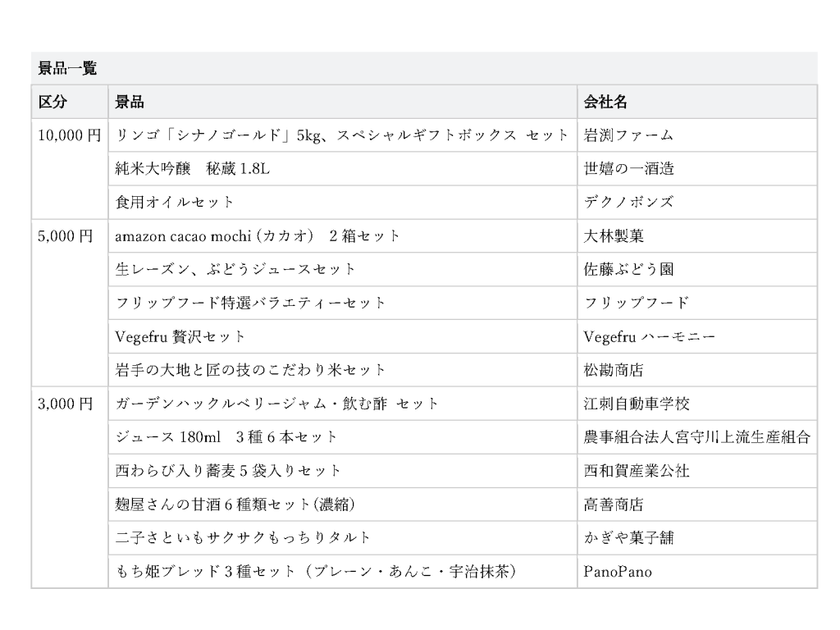Select the 松勘商店 company cell
The width and height of the screenshot is (840, 630).
pos(697,370)
